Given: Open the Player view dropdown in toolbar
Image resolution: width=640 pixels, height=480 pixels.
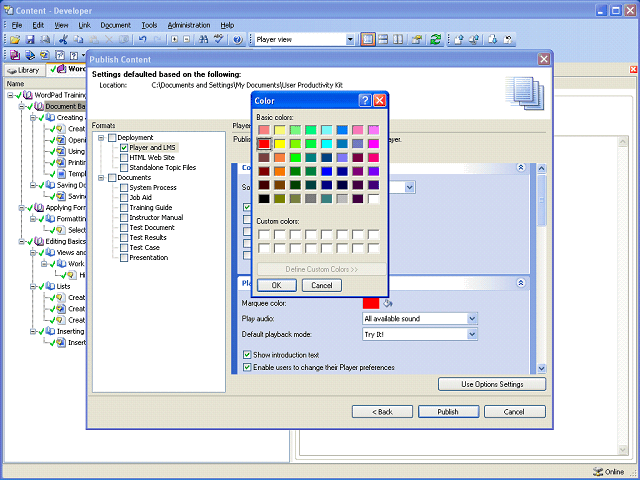Looking at the screenshot, I should point(350,40).
